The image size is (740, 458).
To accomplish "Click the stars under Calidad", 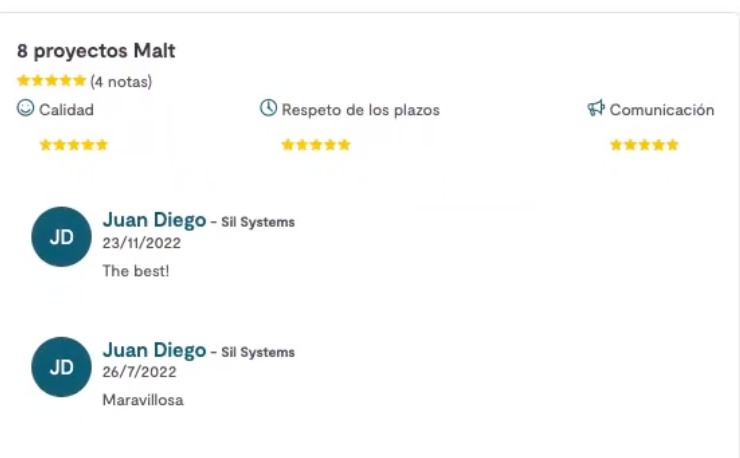I will [x=73, y=145].
